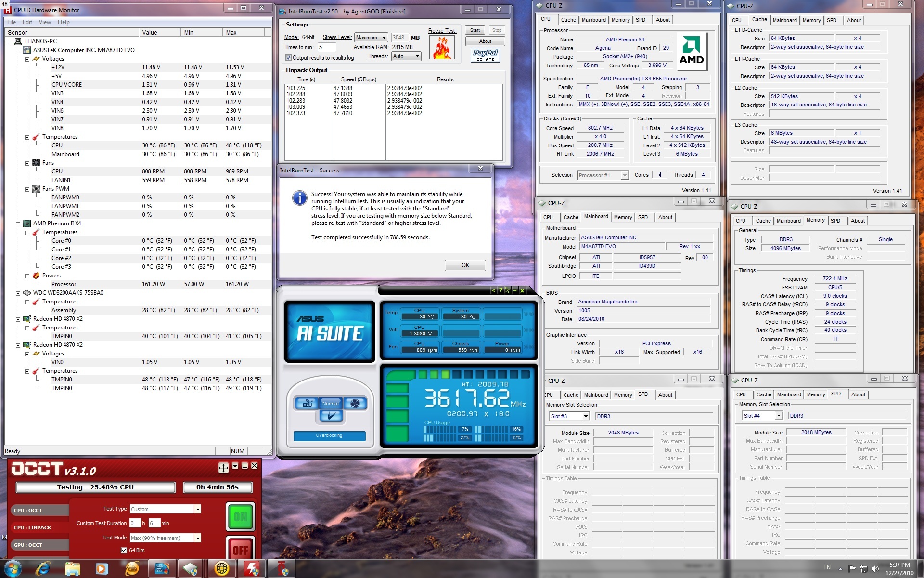This screenshot has height=578, width=924.
Task: Collapse the THANOS-PC tree node
Action: (9, 41)
